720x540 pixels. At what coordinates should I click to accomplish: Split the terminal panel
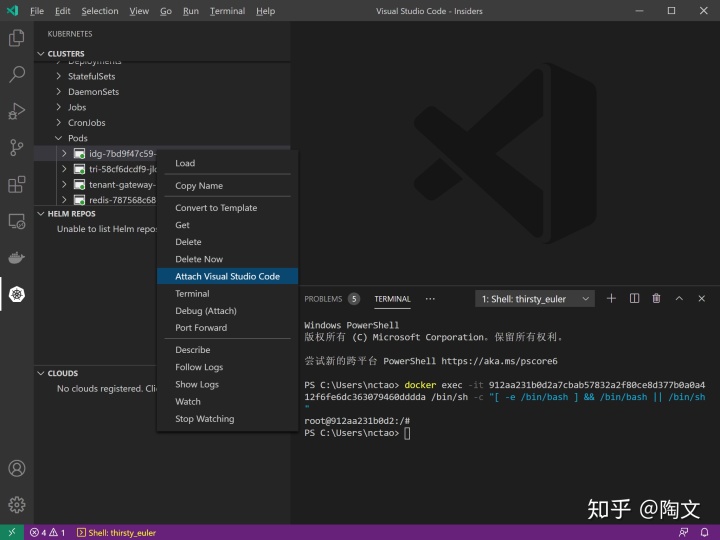click(634, 298)
